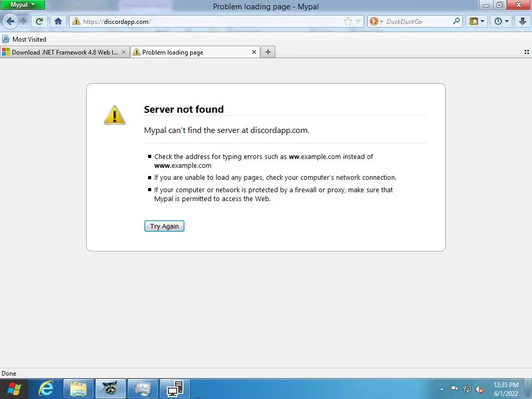Image resolution: width=532 pixels, height=399 pixels.
Task: Open the URL history dropdown arrow
Action: pyautogui.click(x=358, y=22)
